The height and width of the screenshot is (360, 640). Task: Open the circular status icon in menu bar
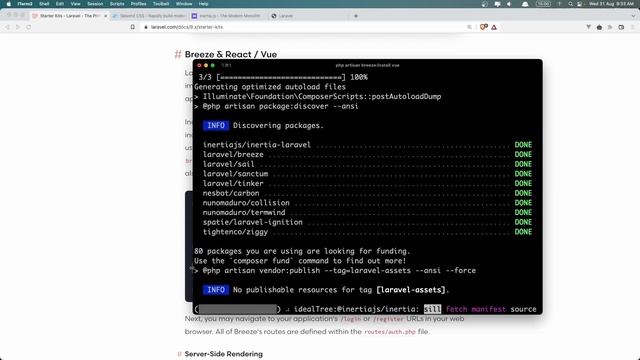(484, 4)
